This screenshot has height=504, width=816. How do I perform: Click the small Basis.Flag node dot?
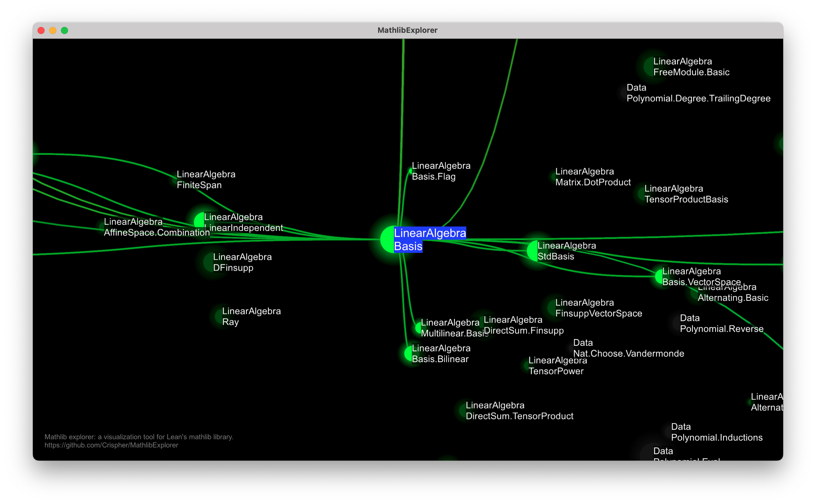411,171
